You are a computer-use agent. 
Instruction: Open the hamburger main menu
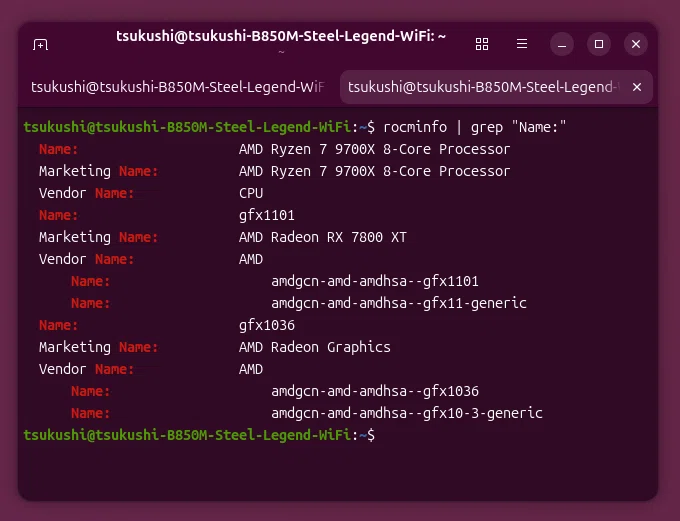pos(522,44)
